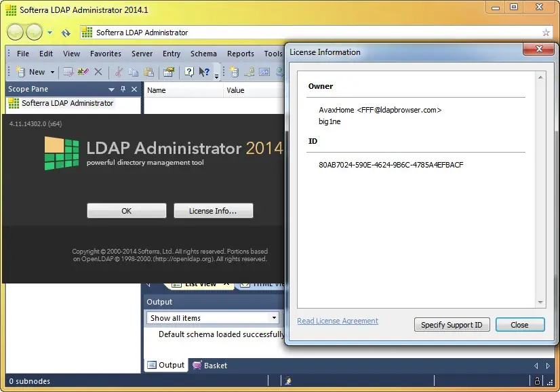Click the owner line AvaxHome <FFF@ldapbrowser.com>
Viewport: 560px width, 392px height.
[x=380, y=110]
